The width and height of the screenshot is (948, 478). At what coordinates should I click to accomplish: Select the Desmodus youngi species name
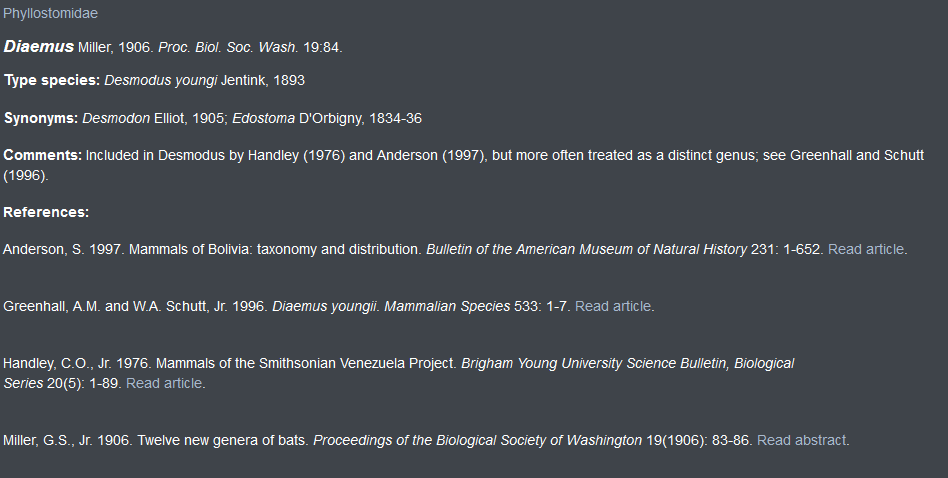coord(161,80)
